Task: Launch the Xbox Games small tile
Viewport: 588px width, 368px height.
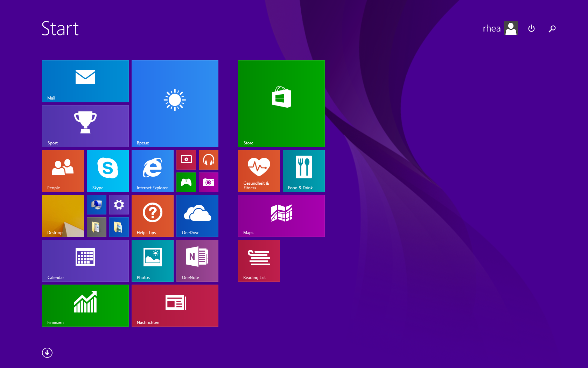Action: pos(186,182)
